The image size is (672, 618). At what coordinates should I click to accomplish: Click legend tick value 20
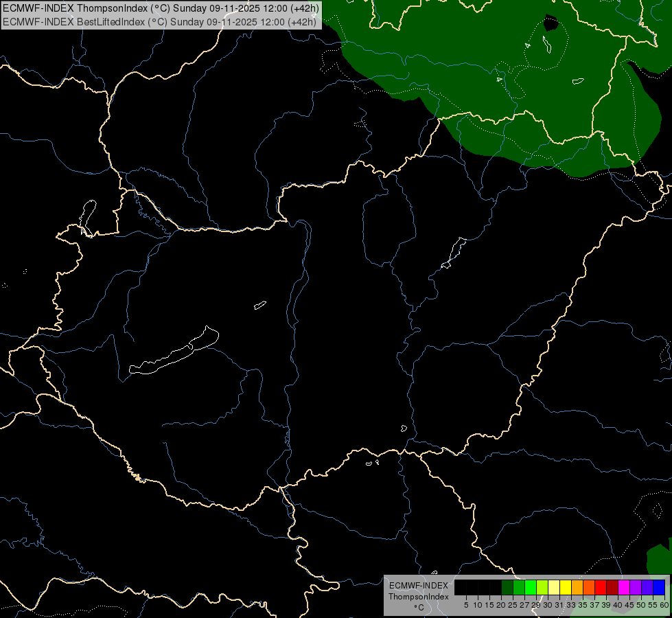(501, 605)
